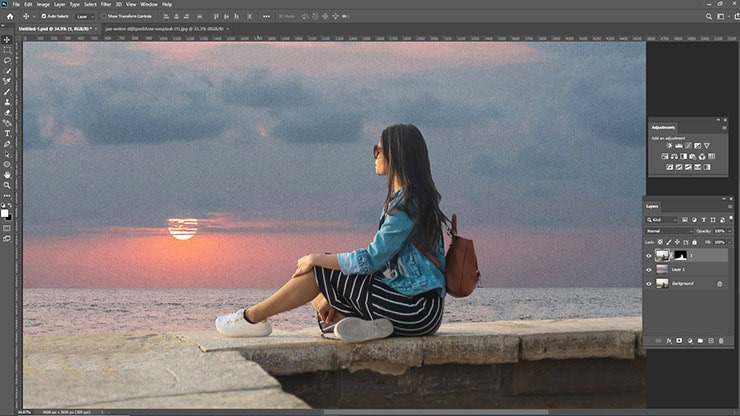This screenshot has width=740, height=416.
Task: Hide the top masked layer eye icon
Action: tap(649, 256)
